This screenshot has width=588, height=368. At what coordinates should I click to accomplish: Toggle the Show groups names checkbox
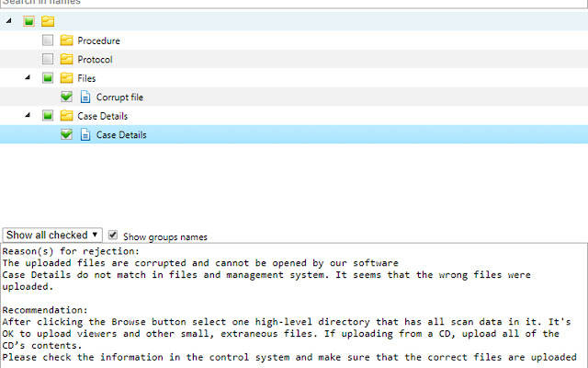tap(114, 236)
